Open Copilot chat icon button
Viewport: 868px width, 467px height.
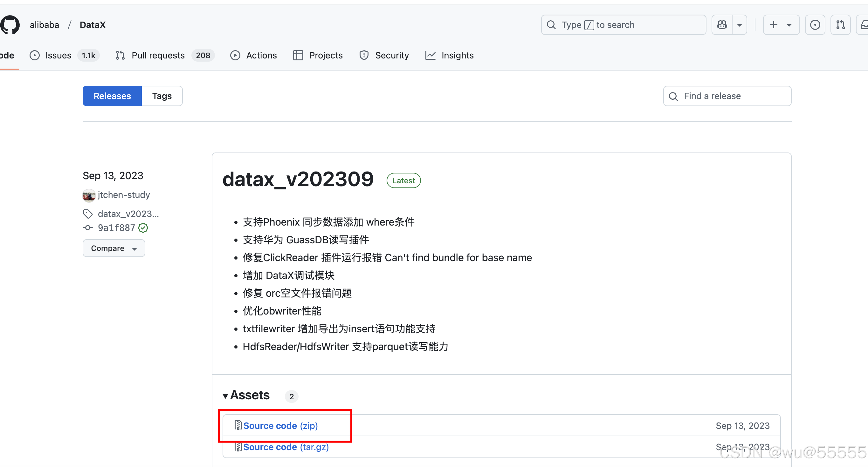(x=722, y=24)
